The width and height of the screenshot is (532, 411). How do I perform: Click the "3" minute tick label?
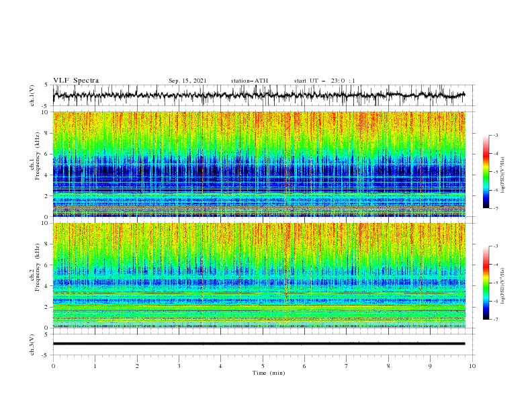click(179, 366)
